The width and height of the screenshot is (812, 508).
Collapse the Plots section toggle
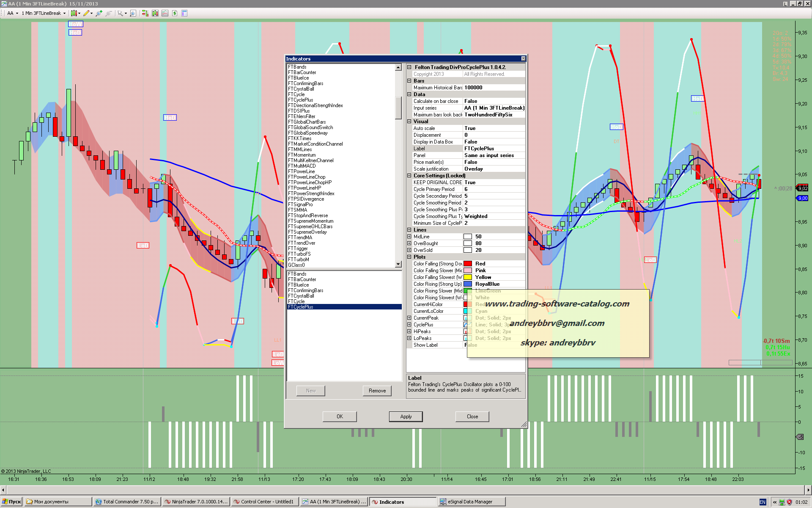click(x=409, y=257)
